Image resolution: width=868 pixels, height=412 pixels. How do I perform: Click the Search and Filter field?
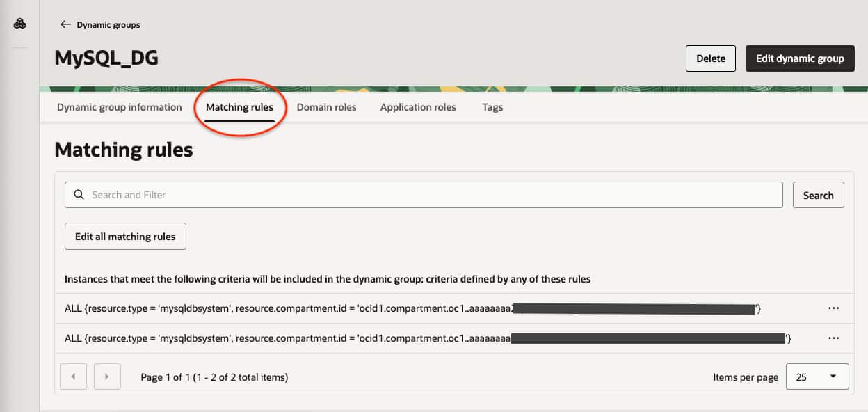coord(424,195)
